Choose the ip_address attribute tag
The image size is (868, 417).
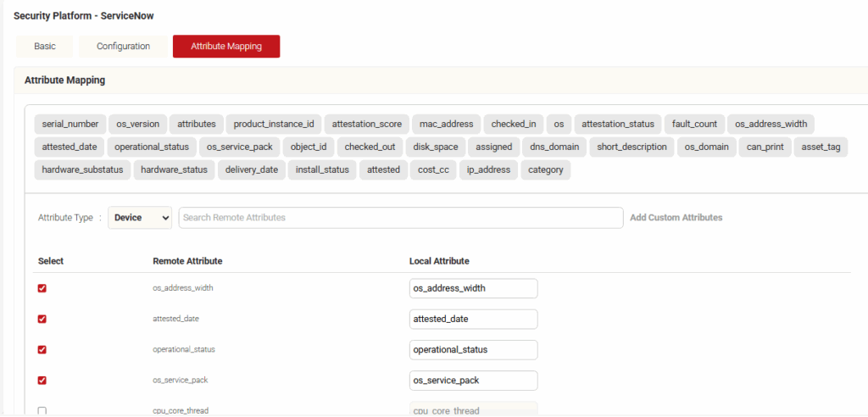[x=489, y=170]
